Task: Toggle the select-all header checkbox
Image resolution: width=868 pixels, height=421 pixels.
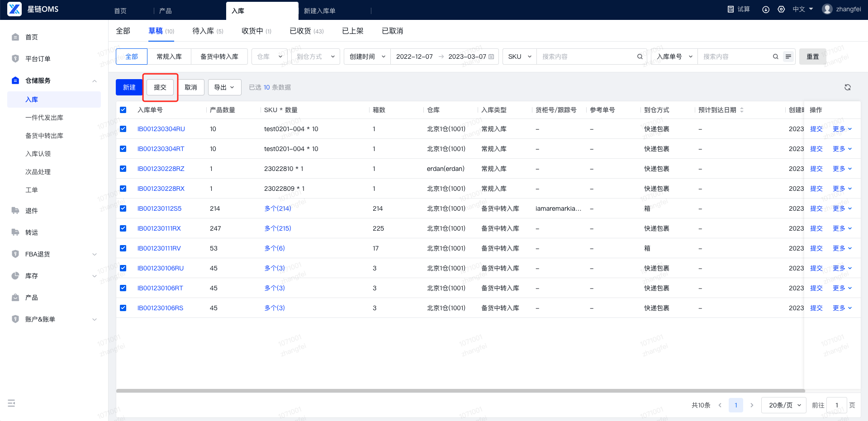Action: pyautogui.click(x=123, y=110)
